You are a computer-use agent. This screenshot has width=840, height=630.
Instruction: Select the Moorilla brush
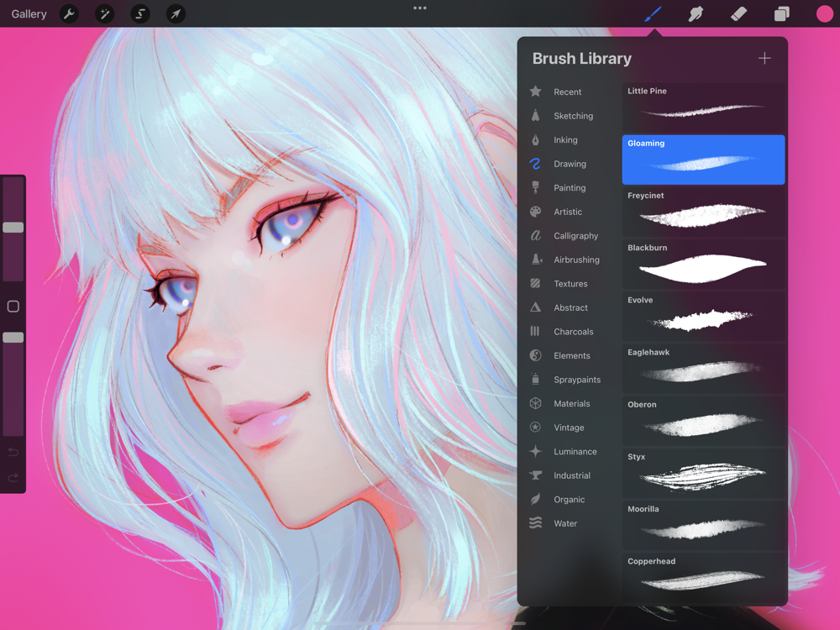[703, 526]
